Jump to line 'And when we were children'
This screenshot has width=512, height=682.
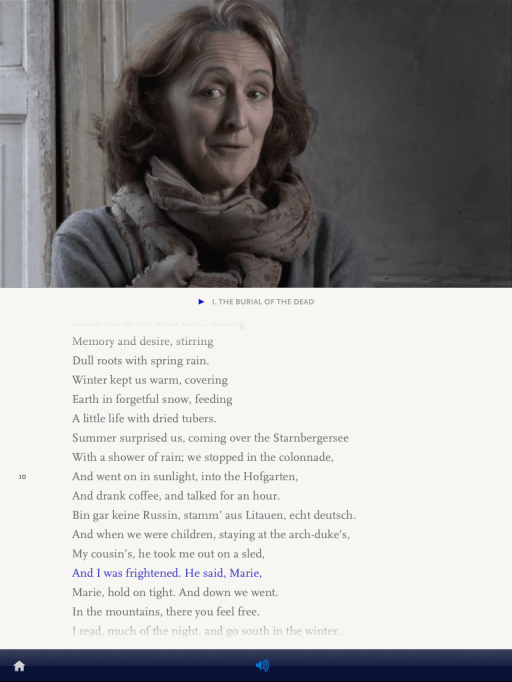click(x=211, y=535)
